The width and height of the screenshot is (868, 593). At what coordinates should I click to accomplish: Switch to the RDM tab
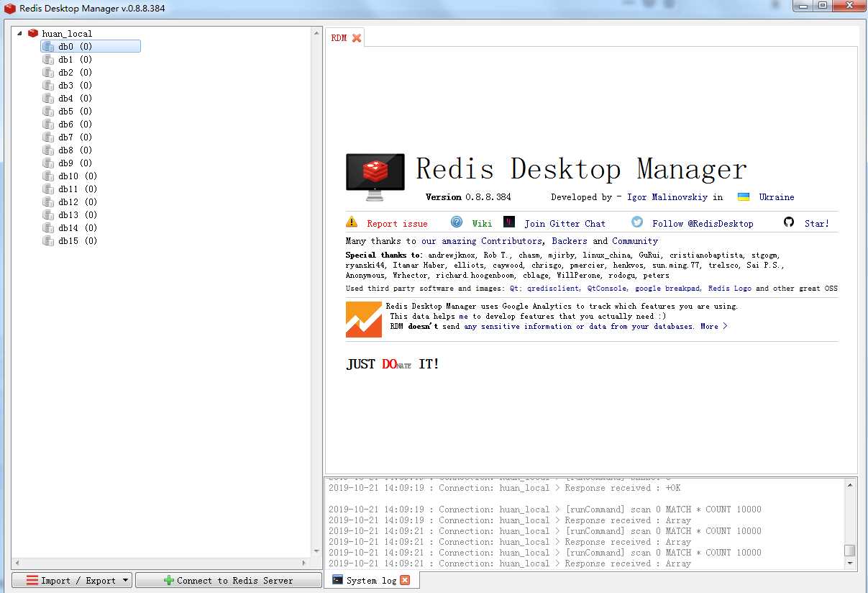(345, 38)
